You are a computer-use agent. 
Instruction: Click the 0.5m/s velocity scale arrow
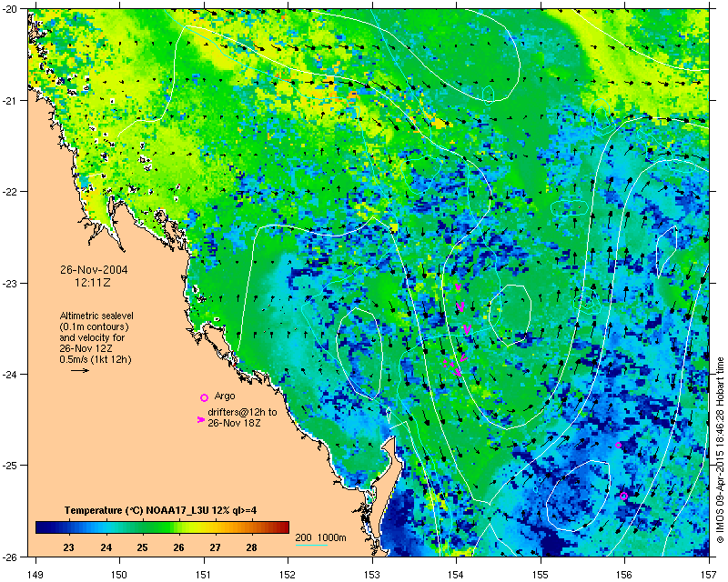coord(80,370)
